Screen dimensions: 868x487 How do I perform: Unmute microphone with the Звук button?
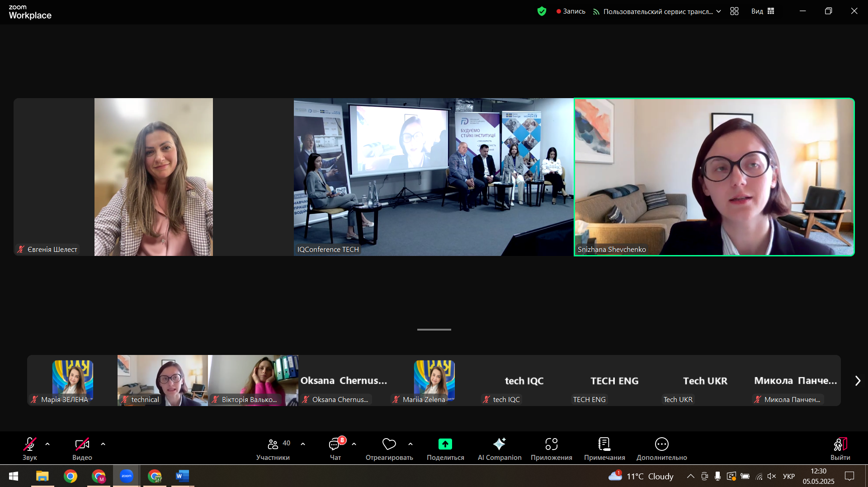pos(30,449)
